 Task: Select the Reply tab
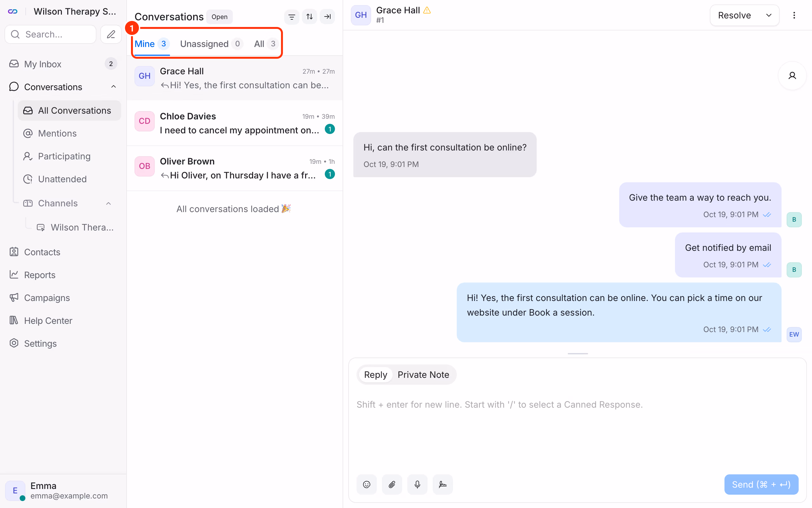(x=376, y=375)
